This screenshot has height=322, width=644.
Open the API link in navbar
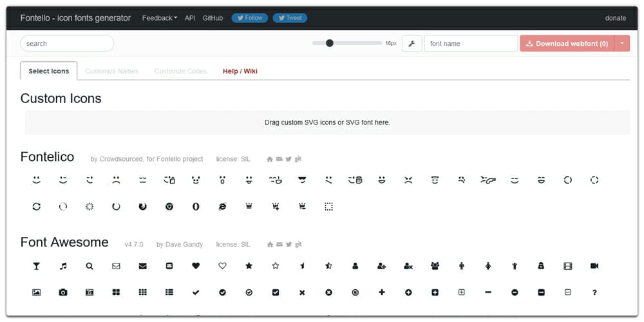190,18
